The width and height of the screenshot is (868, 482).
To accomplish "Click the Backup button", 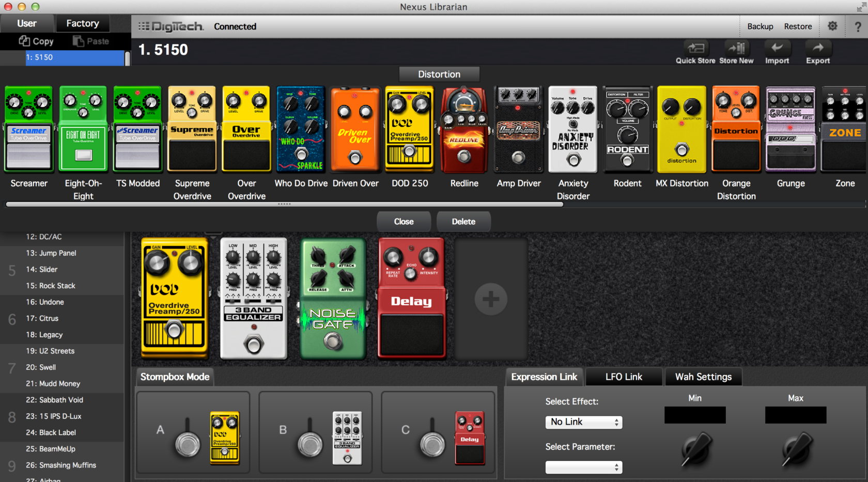I will (760, 26).
